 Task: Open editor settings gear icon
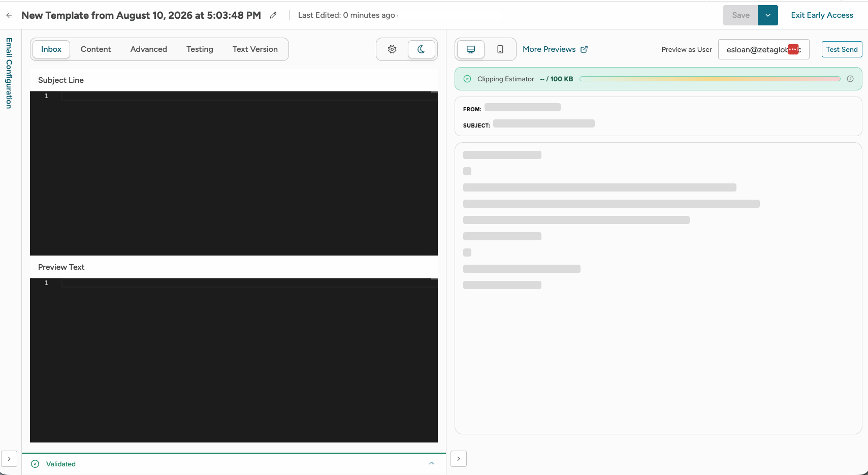392,49
